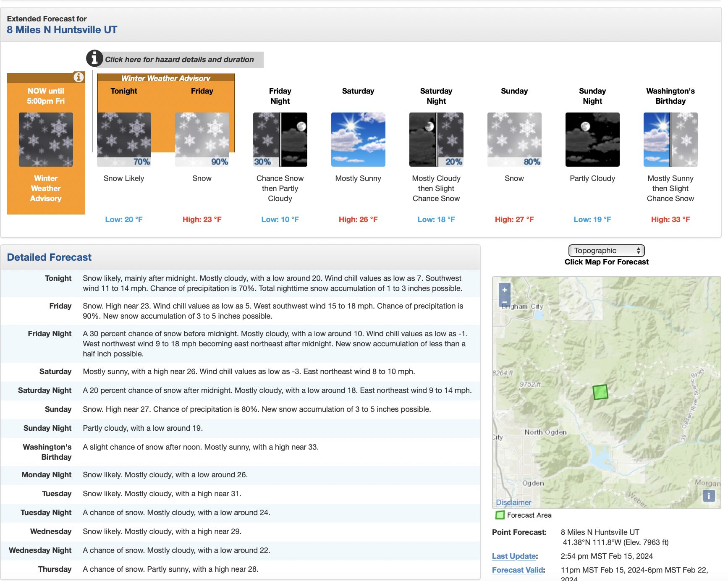Click the '41.38°N 111.8°W (Elev. 7963 ft)' coordinates
The image size is (728, 581).
click(x=615, y=542)
